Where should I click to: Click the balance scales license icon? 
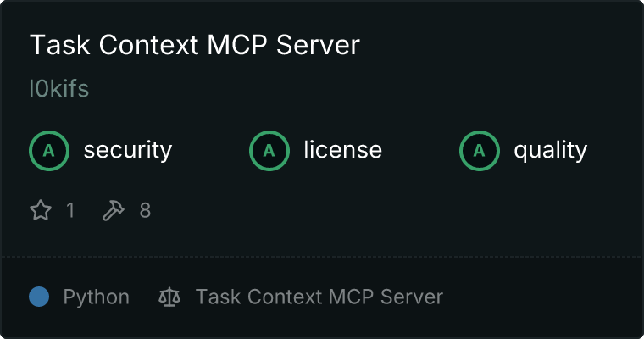tap(169, 297)
